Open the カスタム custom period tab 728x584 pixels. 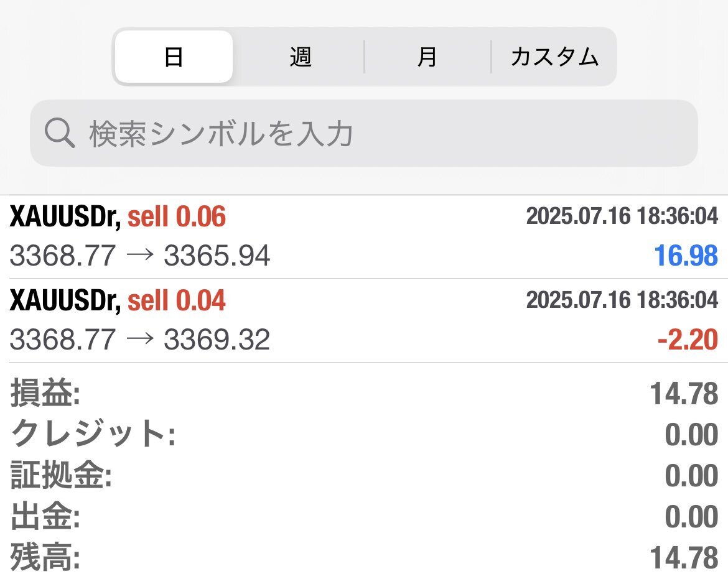[x=554, y=57]
